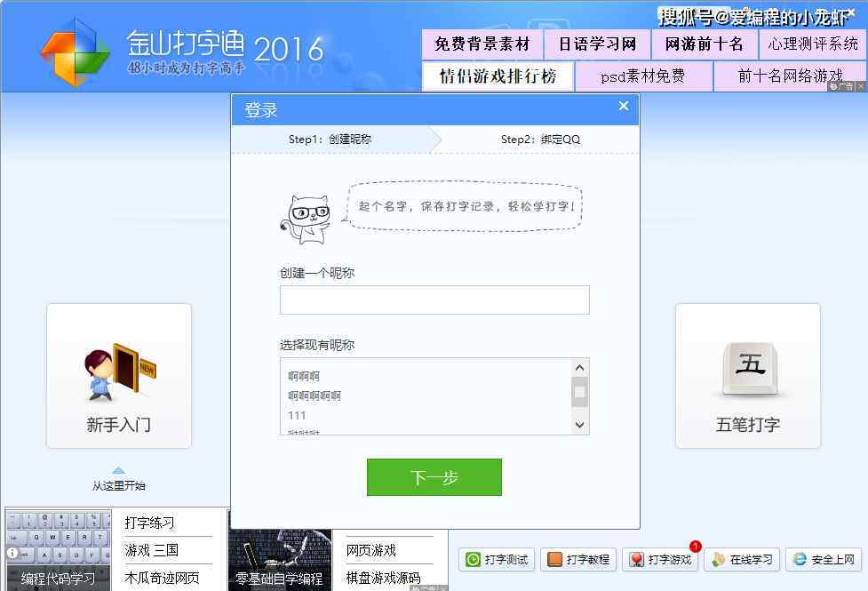Open the 心理测评系统 ad link

coord(812,44)
